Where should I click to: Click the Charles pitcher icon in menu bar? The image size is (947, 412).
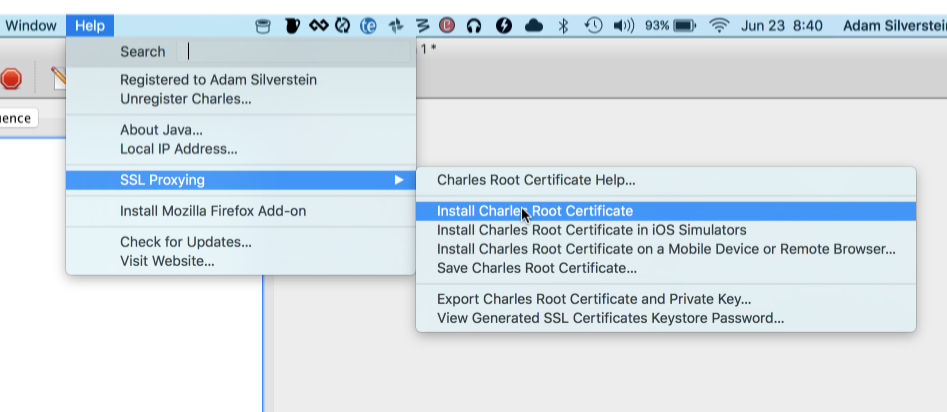(292, 26)
